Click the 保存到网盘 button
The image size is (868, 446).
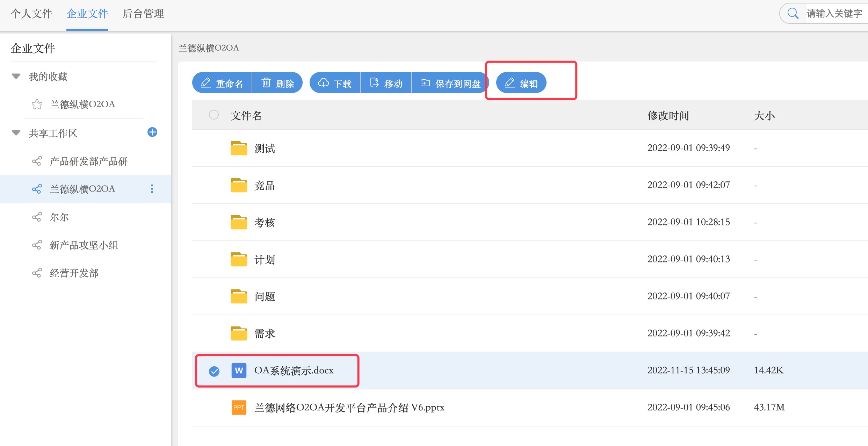[x=451, y=83]
